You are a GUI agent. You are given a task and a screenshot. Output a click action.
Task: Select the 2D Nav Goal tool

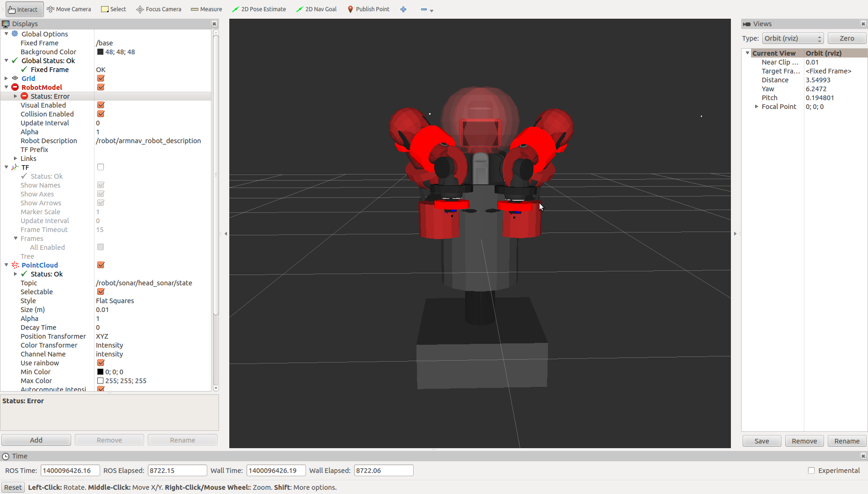click(x=316, y=9)
